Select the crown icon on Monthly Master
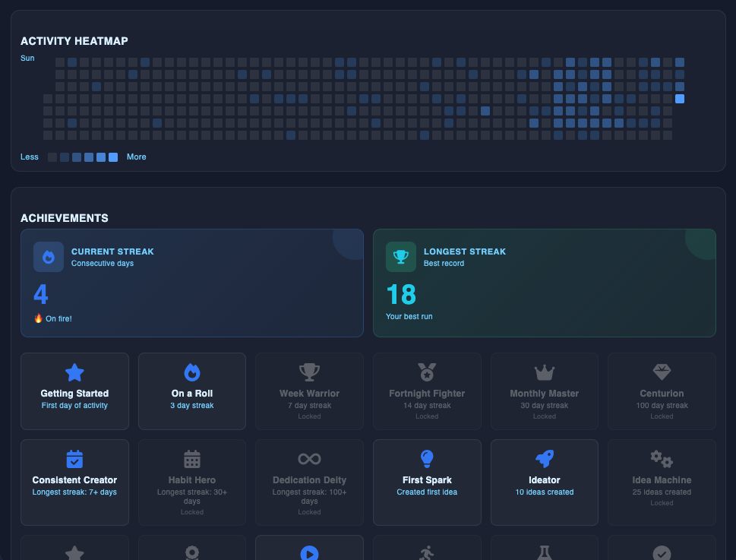 click(x=544, y=372)
